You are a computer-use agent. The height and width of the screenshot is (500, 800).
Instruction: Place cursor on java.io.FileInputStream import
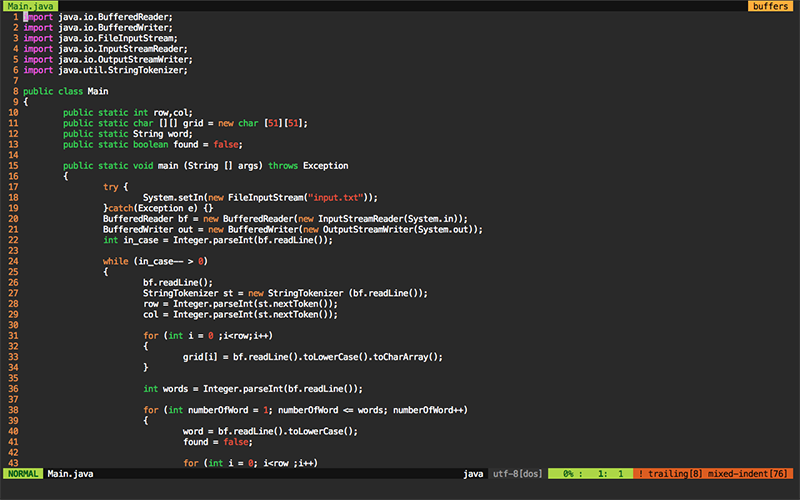click(118, 38)
